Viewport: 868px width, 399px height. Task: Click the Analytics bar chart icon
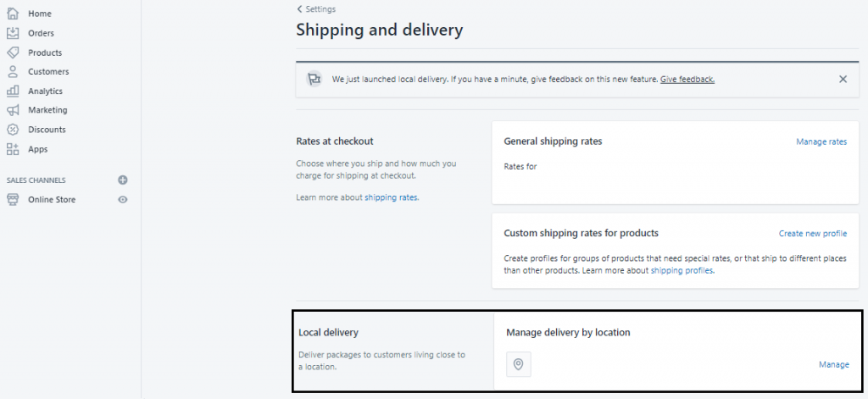13,91
